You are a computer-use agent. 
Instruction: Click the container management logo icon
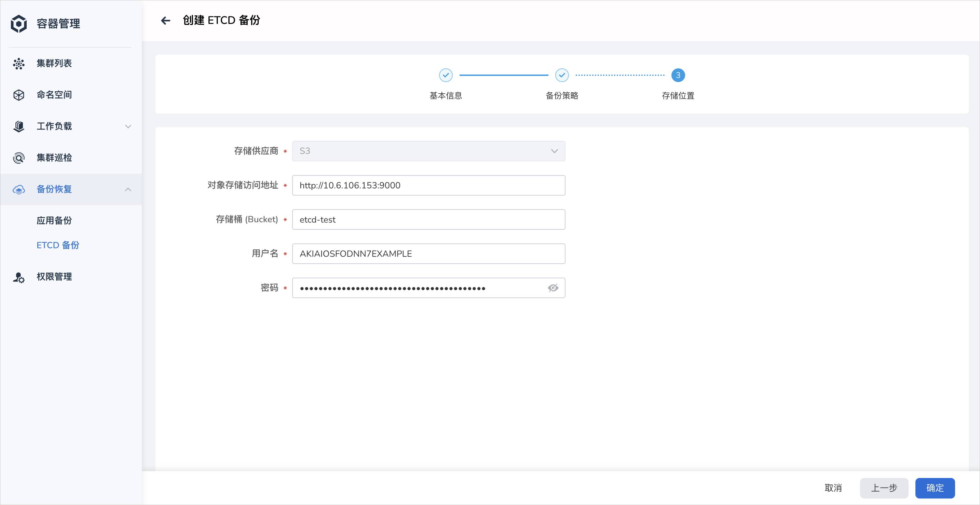(19, 24)
